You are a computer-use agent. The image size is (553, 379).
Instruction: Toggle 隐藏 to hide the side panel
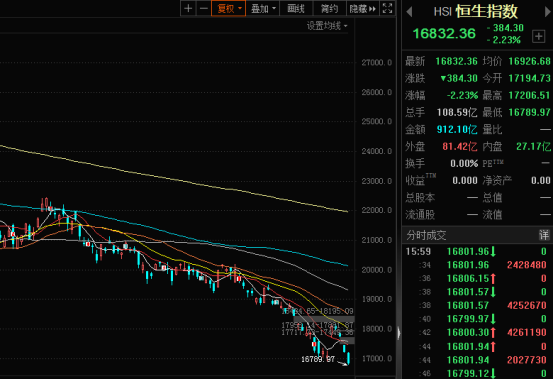click(363, 8)
